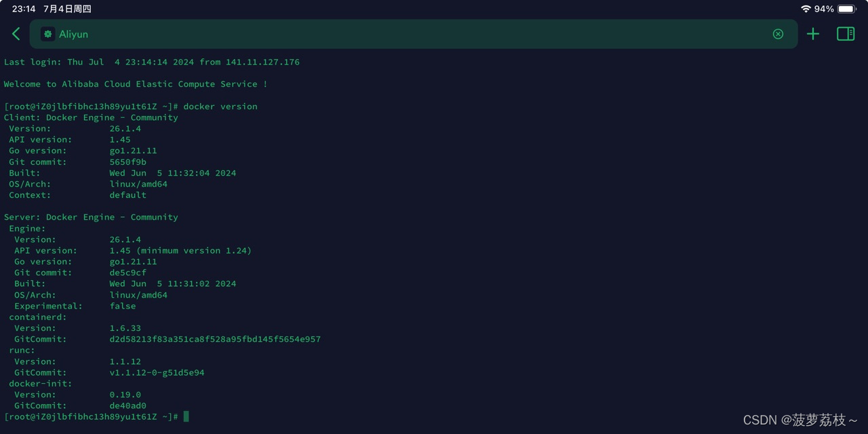Tap the date label 7月4日周四

68,9
